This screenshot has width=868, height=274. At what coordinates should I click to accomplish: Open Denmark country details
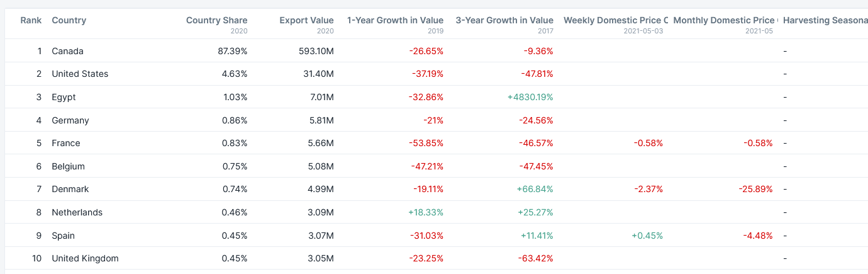coord(70,189)
